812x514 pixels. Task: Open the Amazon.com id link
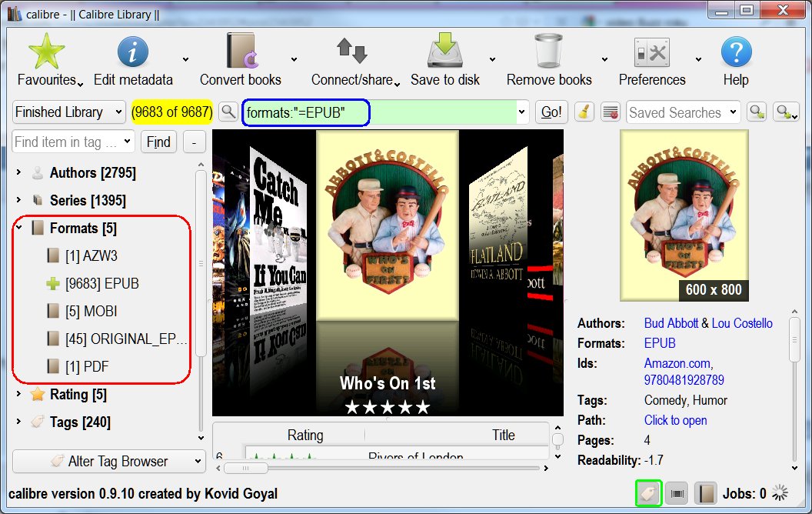point(678,363)
